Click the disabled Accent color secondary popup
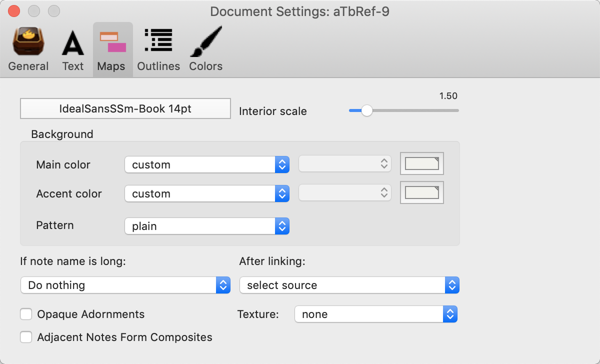The image size is (600, 364). (344, 192)
